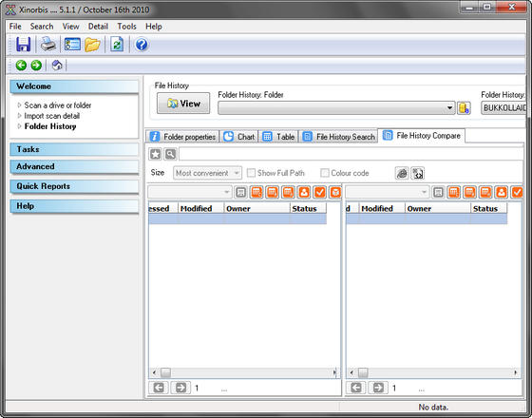The width and height of the screenshot is (532, 418).
Task: Click first orange calendar icon in left pane
Action: coord(256,193)
